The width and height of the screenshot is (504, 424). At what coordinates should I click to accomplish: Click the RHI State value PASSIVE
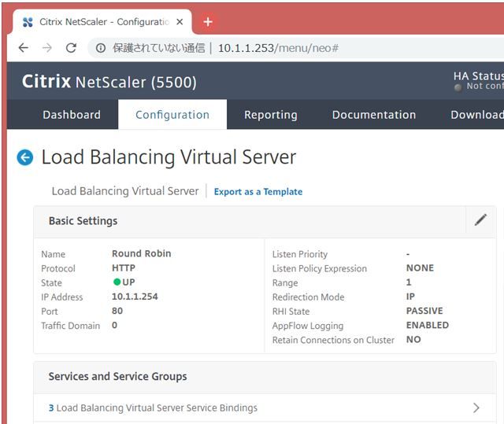point(424,311)
